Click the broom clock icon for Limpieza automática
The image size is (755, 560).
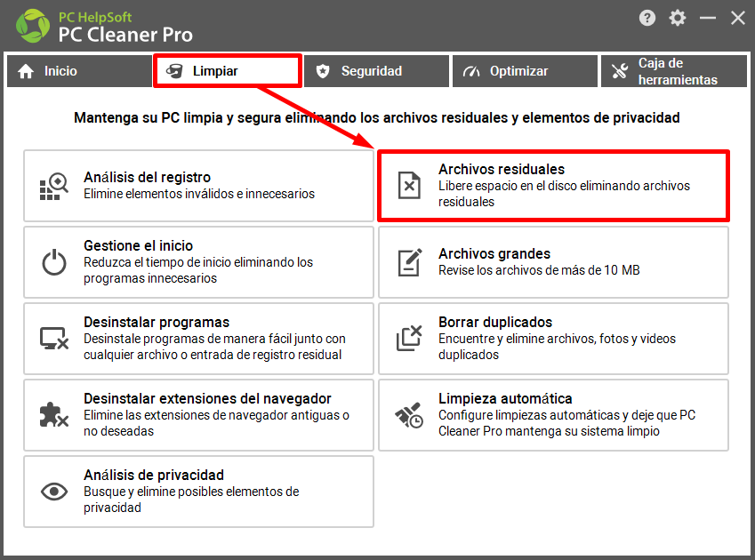click(x=409, y=415)
